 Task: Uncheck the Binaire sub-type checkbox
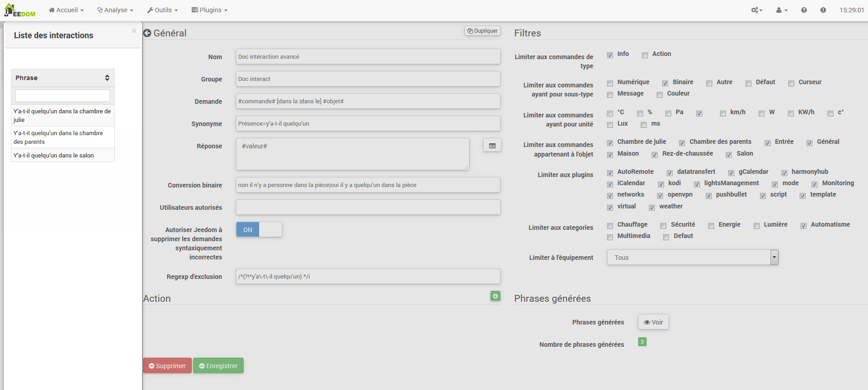click(x=665, y=83)
